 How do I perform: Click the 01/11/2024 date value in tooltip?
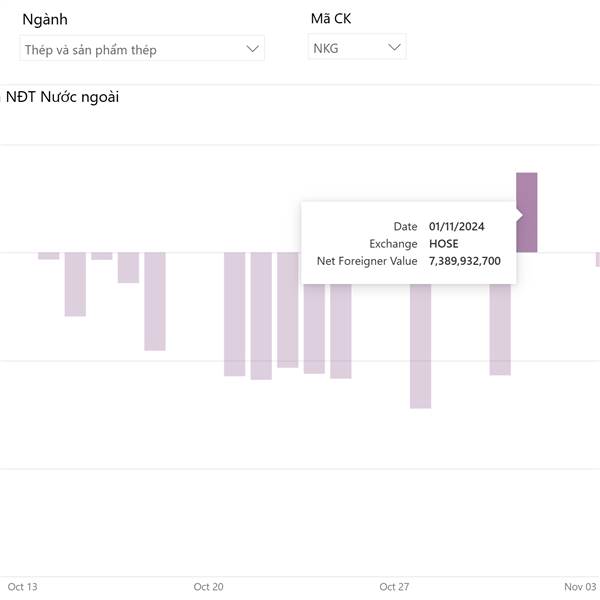(x=456, y=227)
